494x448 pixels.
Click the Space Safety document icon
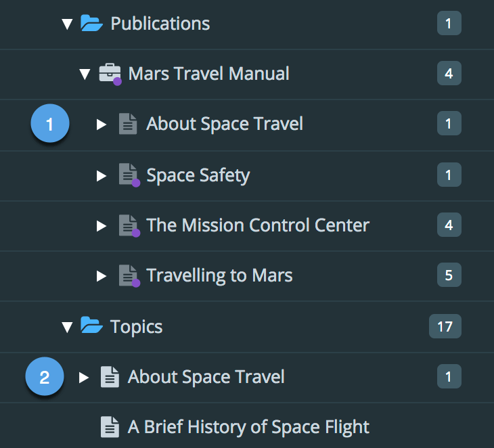coord(128,175)
